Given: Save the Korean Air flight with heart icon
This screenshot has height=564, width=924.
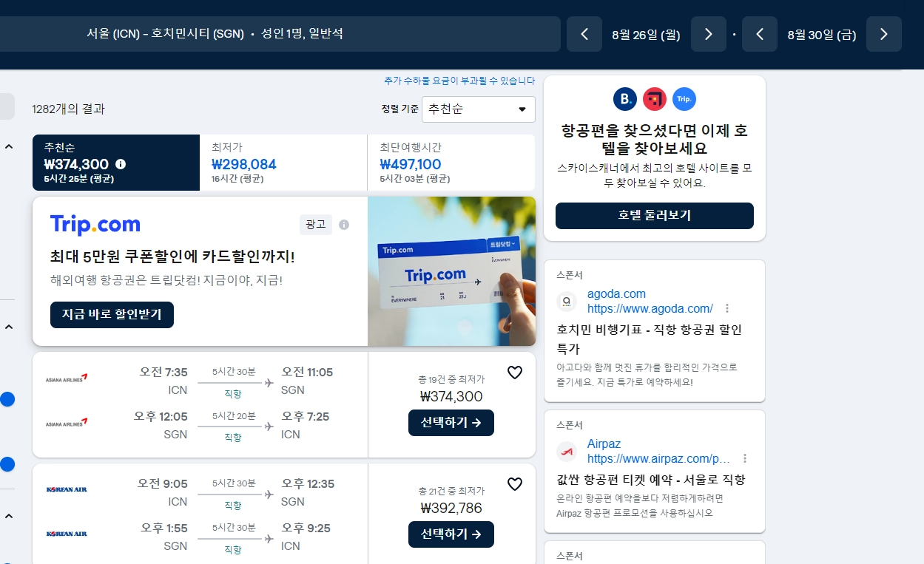Looking at the screenshot, I should (x=515, y=484).
